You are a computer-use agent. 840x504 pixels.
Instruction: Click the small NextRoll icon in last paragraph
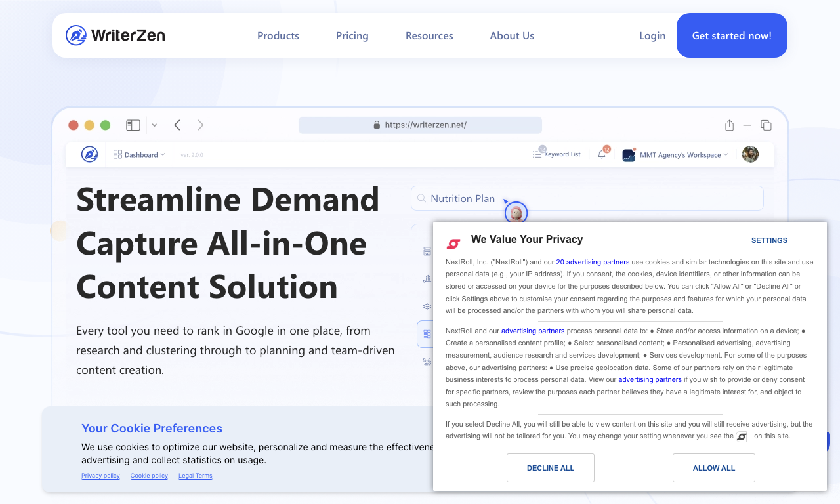[742, 436]
